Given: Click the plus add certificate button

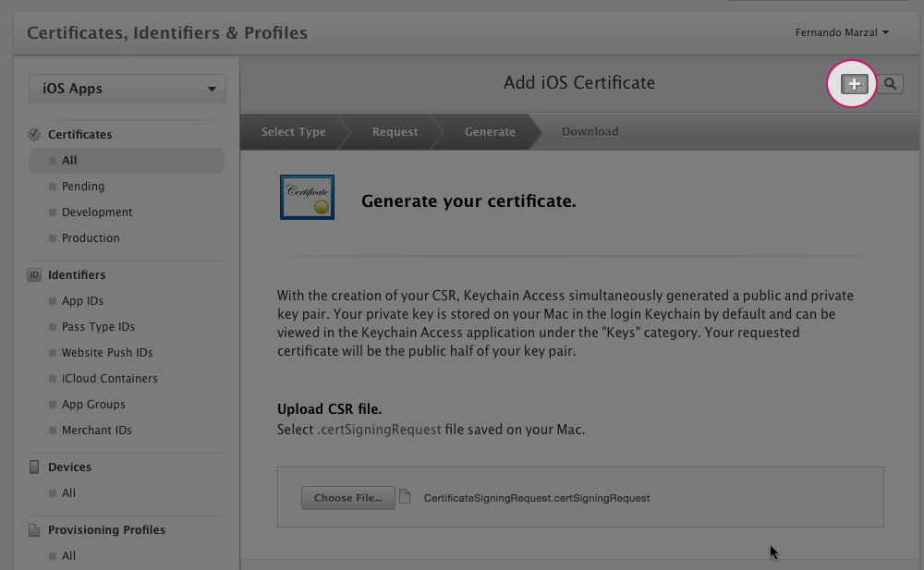Looking at the screenshot, I should [854, 84].
